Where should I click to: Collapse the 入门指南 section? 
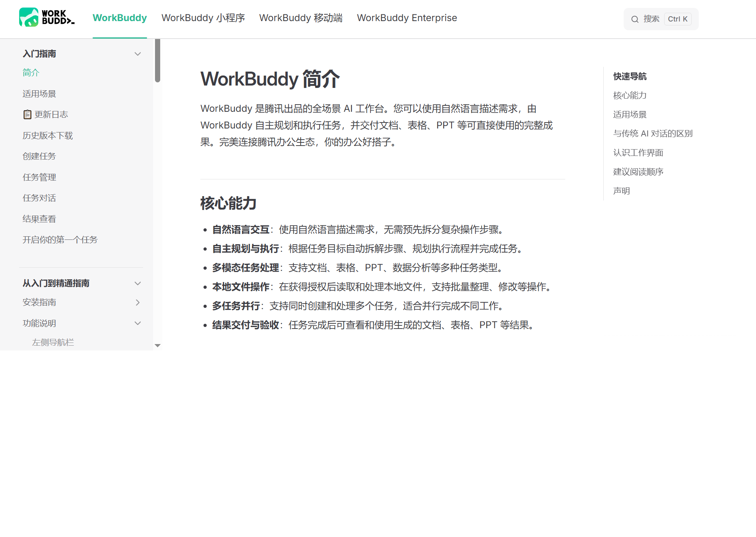click(138, 54)
